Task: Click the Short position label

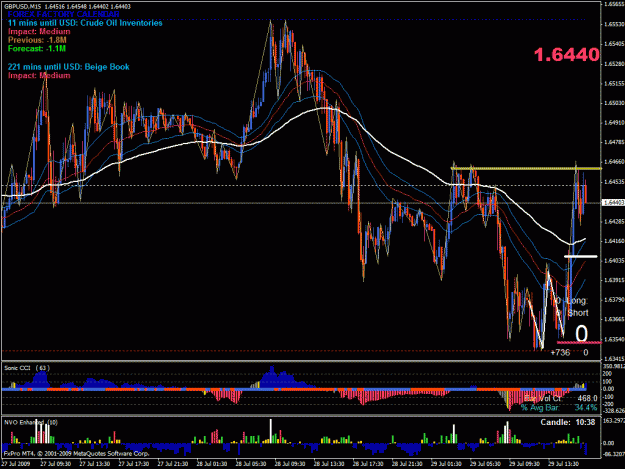Action: point(578,313)
